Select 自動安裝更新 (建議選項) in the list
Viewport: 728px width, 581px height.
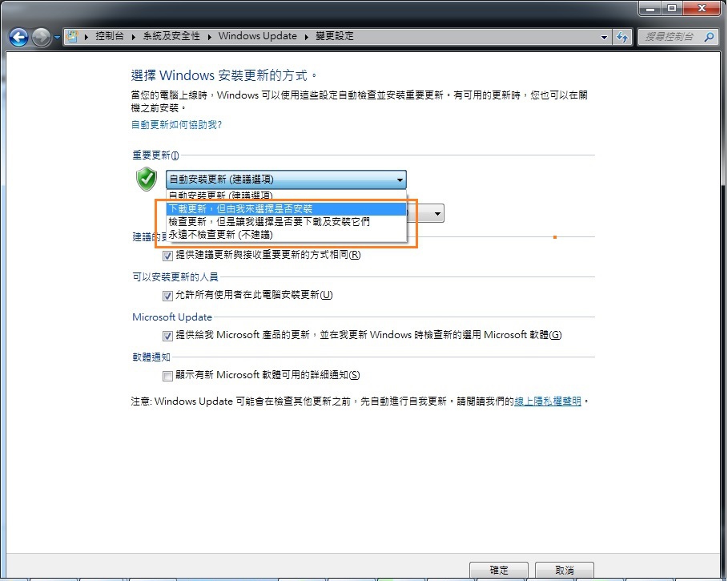tap(286, 196)
